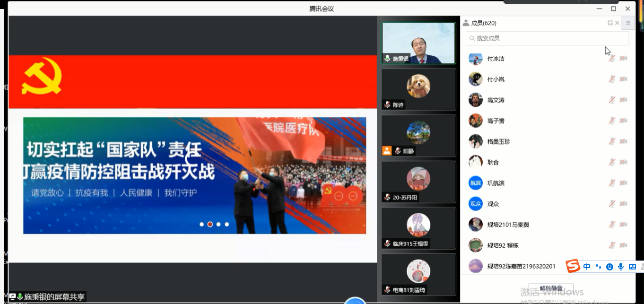The width and height of the screenshot is (644, 304).
Task: Select 临床915王惯零's participant tile
Action: (418, 228)
